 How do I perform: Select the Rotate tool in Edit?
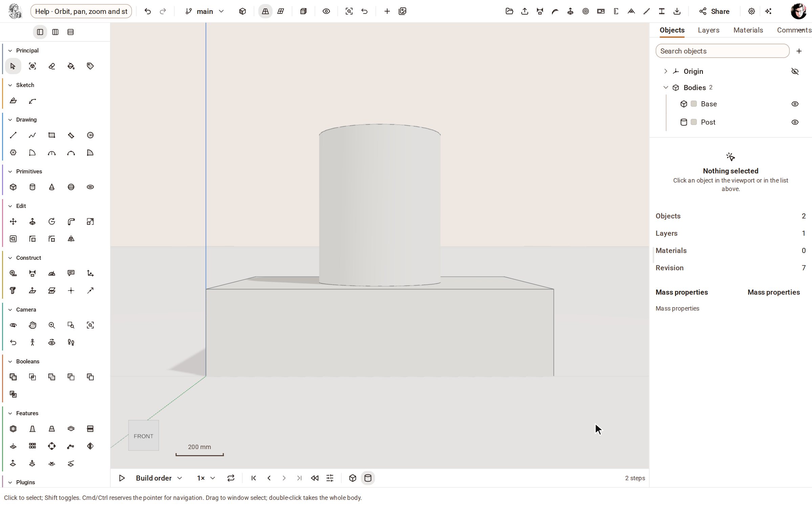coord(52,221)
